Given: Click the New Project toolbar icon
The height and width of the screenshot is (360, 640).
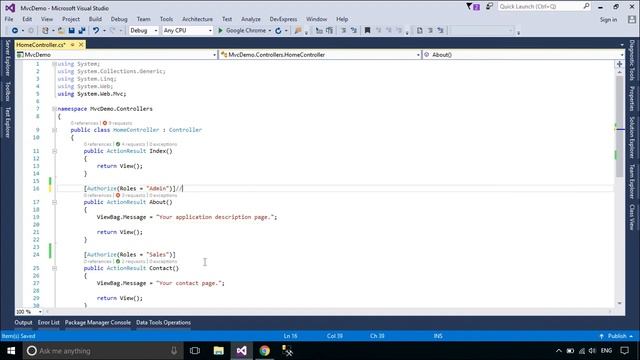Looking at the screenshot, I should coord(45,31).
